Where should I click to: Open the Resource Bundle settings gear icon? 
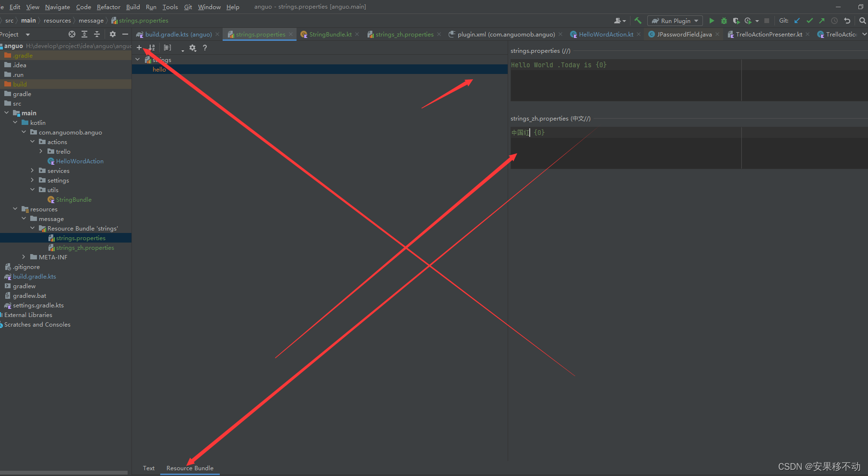[192, 48]
